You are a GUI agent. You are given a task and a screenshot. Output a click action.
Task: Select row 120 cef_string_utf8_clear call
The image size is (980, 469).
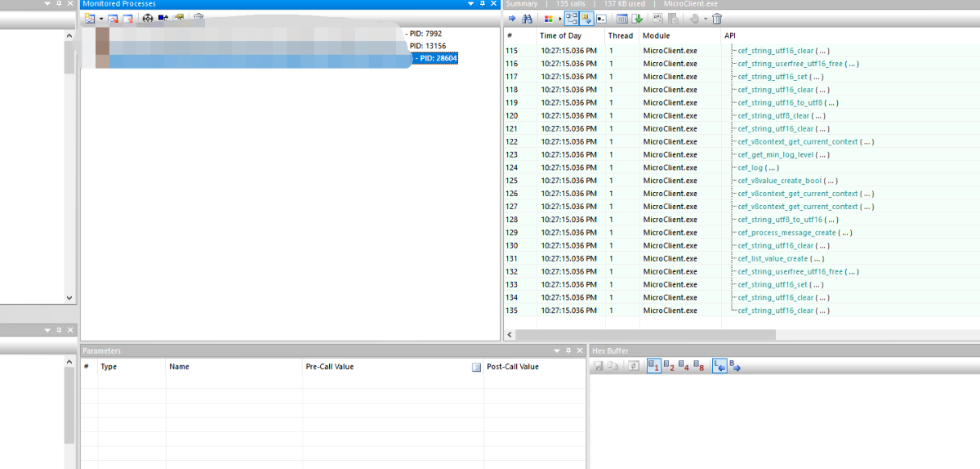click(742, 116)
